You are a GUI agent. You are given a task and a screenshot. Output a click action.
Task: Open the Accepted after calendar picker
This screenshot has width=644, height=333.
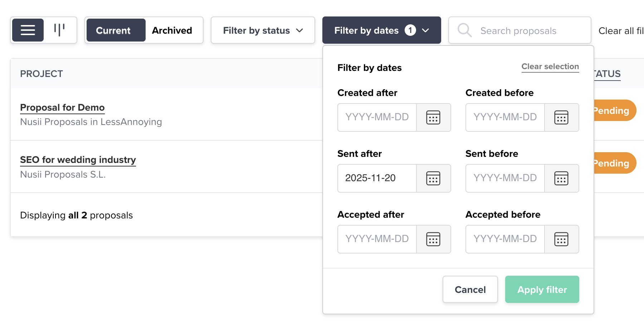(x=433, y=239)
